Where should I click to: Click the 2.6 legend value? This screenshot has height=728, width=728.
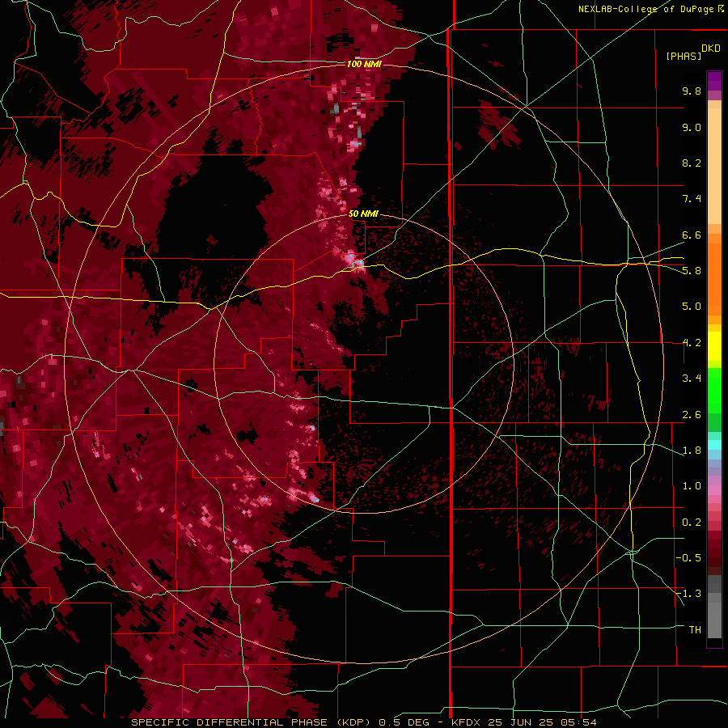pyautogui.click(x=692, y=415)
